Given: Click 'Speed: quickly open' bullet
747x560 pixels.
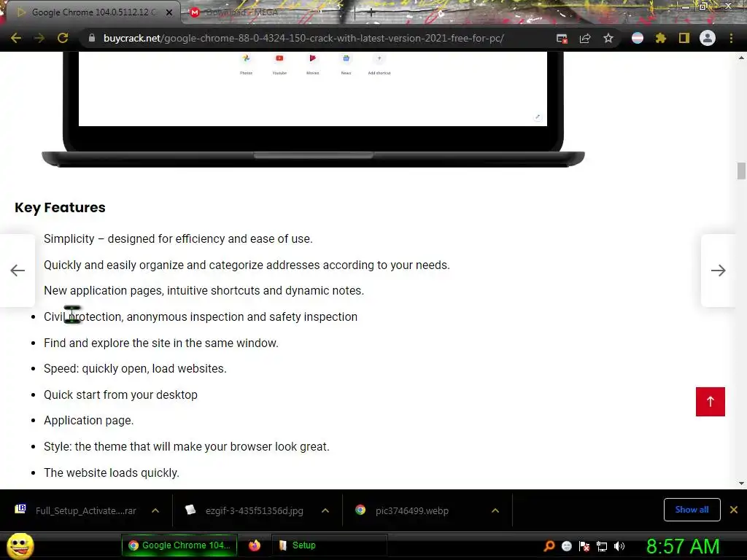Looking at the screenshot, I should click(135, 368).
